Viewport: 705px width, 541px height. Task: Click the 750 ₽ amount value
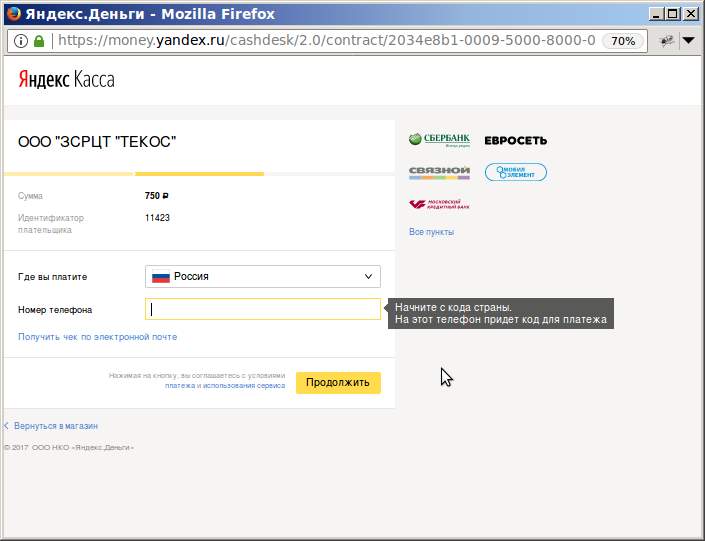coord(156,196)
